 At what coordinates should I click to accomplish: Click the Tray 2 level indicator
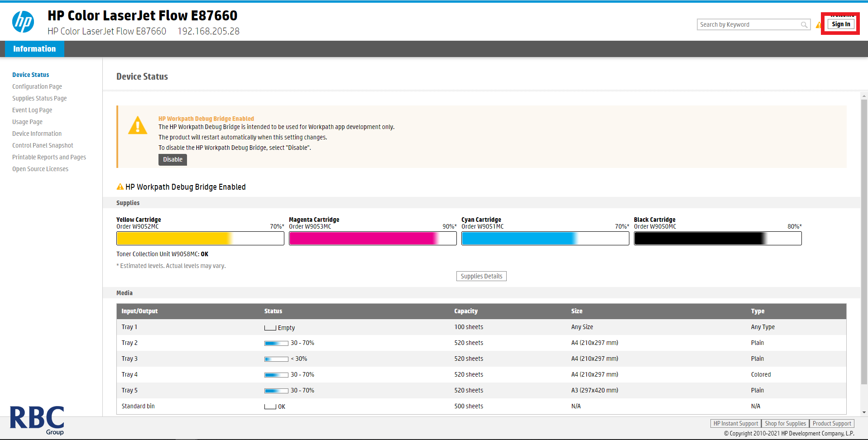pos(276,343)
